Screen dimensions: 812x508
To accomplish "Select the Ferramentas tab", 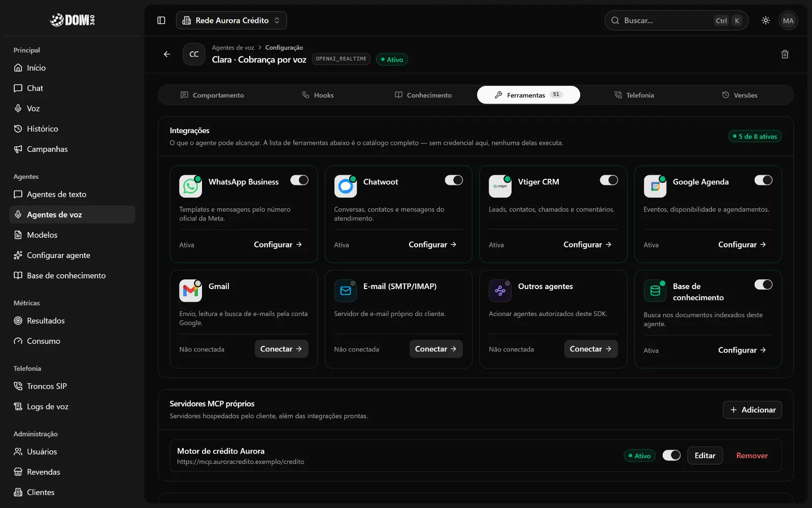I will 528,95.
